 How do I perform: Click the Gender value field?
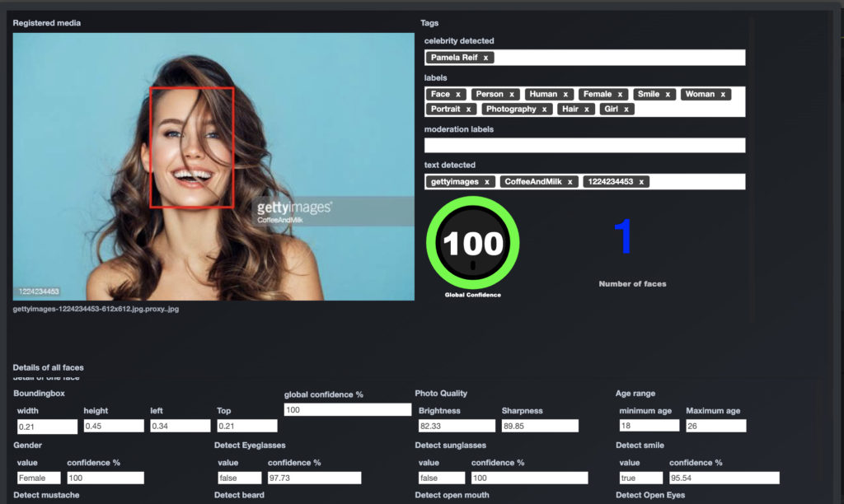39,478
